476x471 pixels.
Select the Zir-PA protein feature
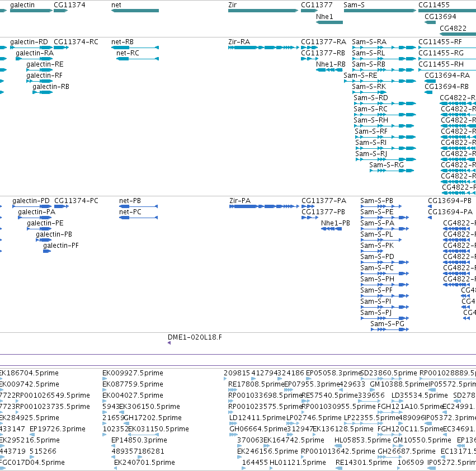(x=265, y=206)
